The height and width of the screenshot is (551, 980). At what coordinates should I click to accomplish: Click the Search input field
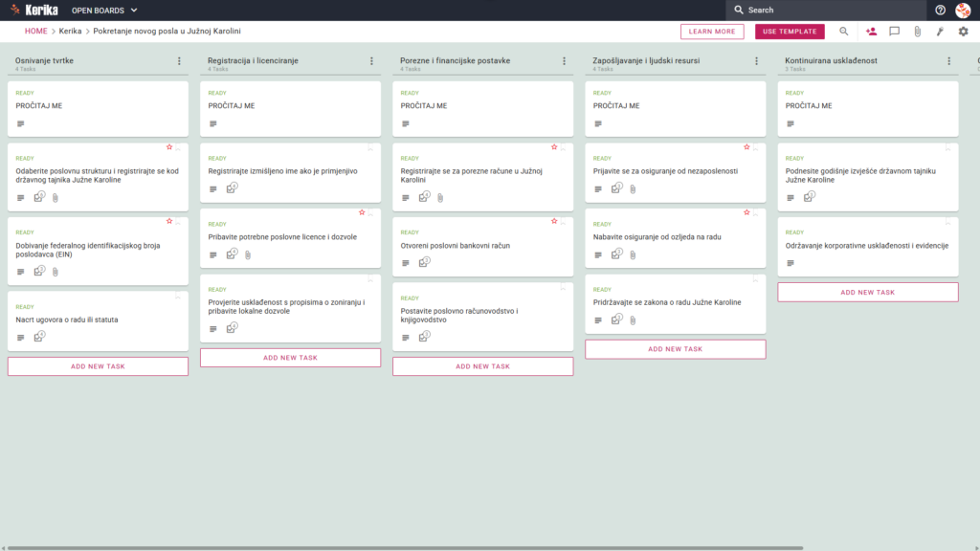click(x=832, y=10)
